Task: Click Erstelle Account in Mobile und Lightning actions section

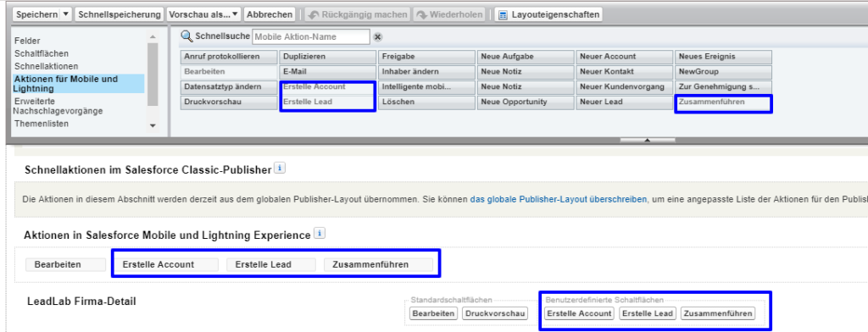Action: pyautogui.click(x=166, y=264)
